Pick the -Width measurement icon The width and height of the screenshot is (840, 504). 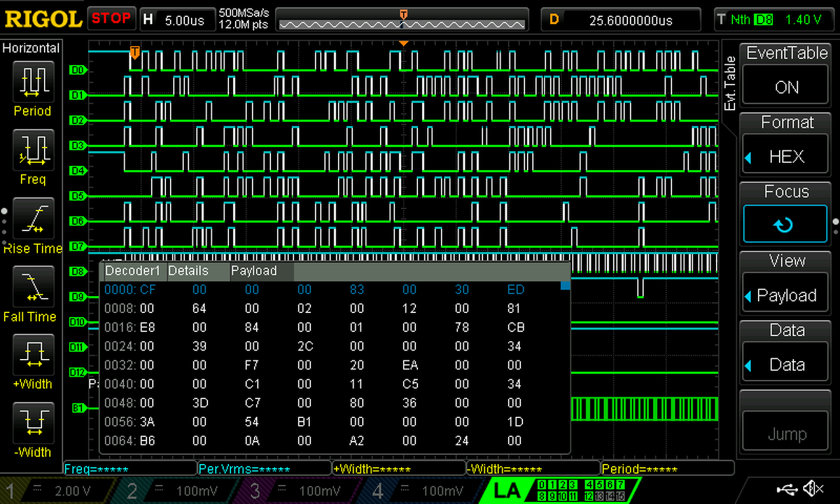tap(32, 423)
